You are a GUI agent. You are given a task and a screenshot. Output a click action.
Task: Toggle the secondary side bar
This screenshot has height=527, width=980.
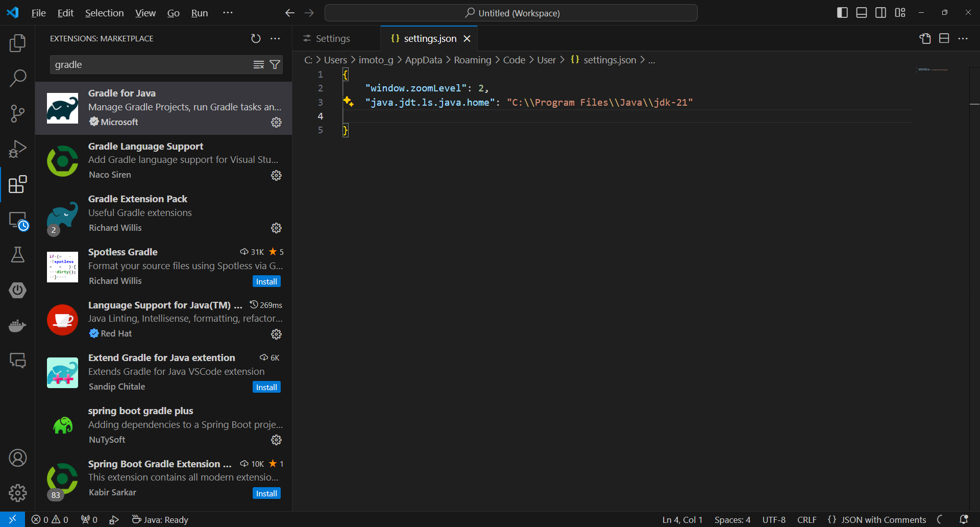pyautogui.click(x=880, y=12)
